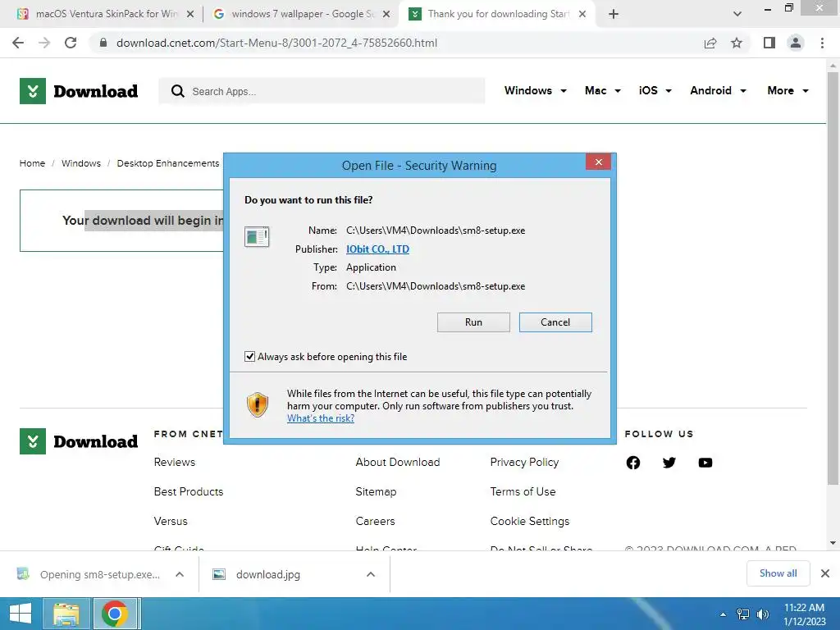Open Chrome three-dot menu
Image resolution: width=840 pixels, height=630 pixels.
tap(822, 43)
